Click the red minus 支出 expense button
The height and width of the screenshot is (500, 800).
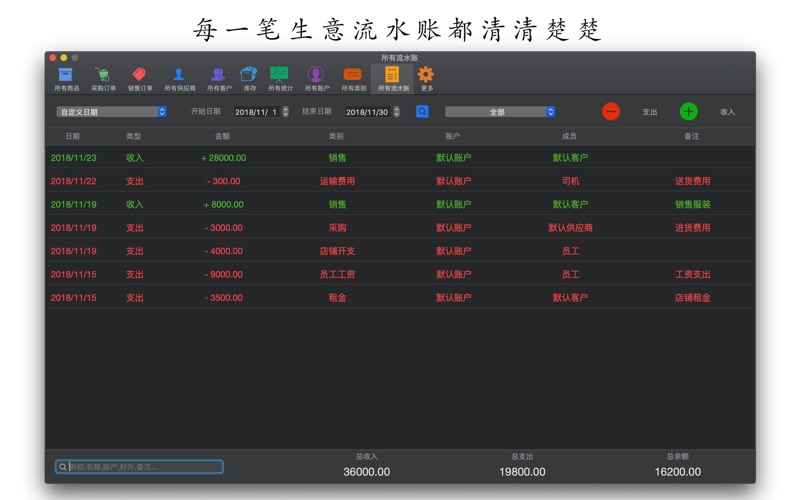(611, 112)
